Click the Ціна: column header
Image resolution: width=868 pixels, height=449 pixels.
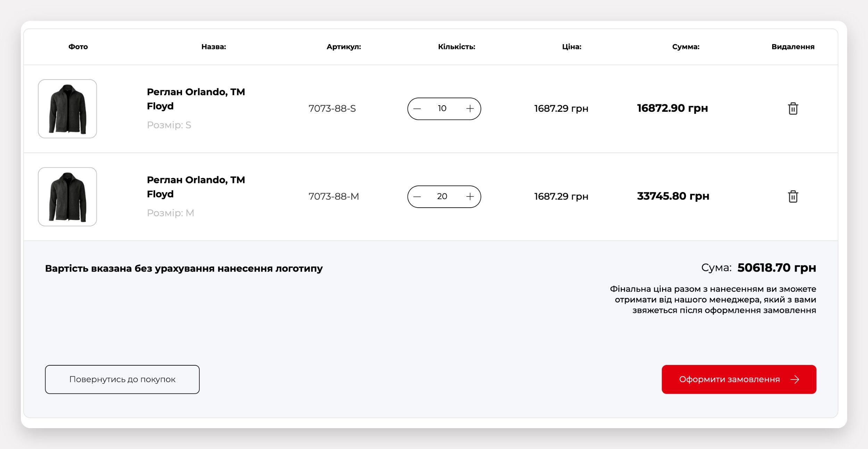(x=571, y=47)
